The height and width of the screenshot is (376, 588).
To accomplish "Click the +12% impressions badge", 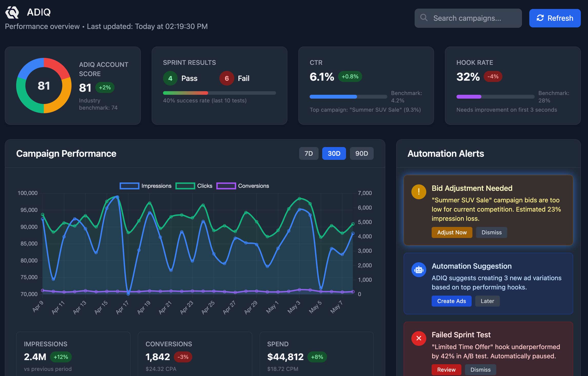I will 61,357.
